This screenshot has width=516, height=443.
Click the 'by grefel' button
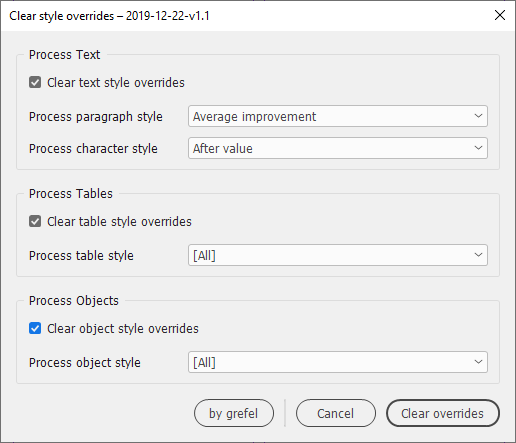coord(234,413)
